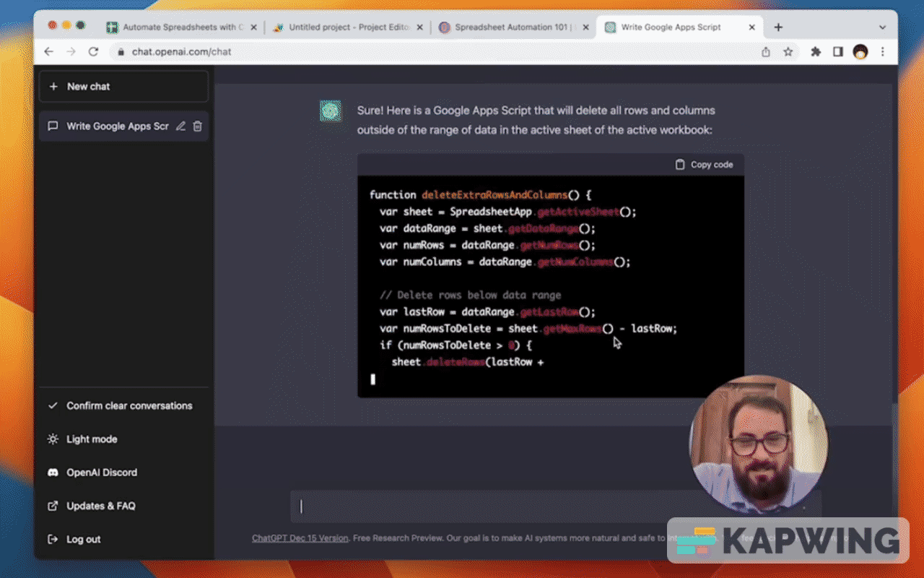Close the Write Google Apps Script tab

point(751,27)
